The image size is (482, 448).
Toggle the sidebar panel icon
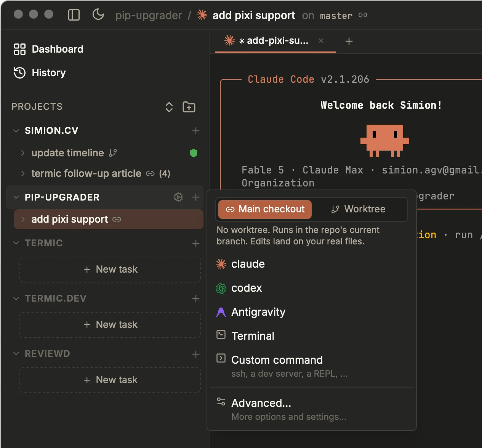[74, 15]
